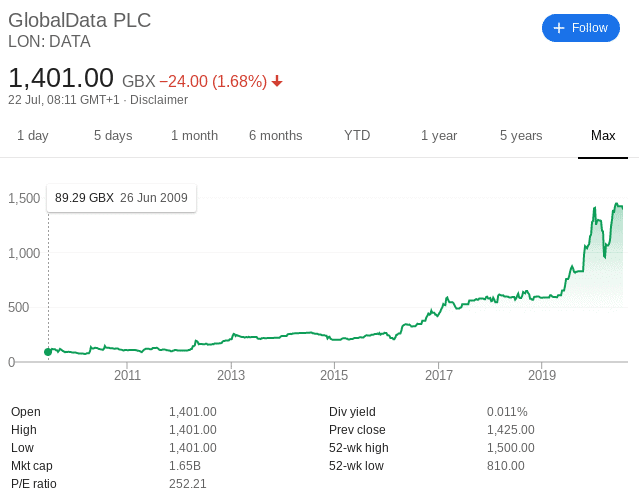The width and height of the screenshot is (639, 502).
Task: Show the 6 months chart view
Action: pos(276,135)
